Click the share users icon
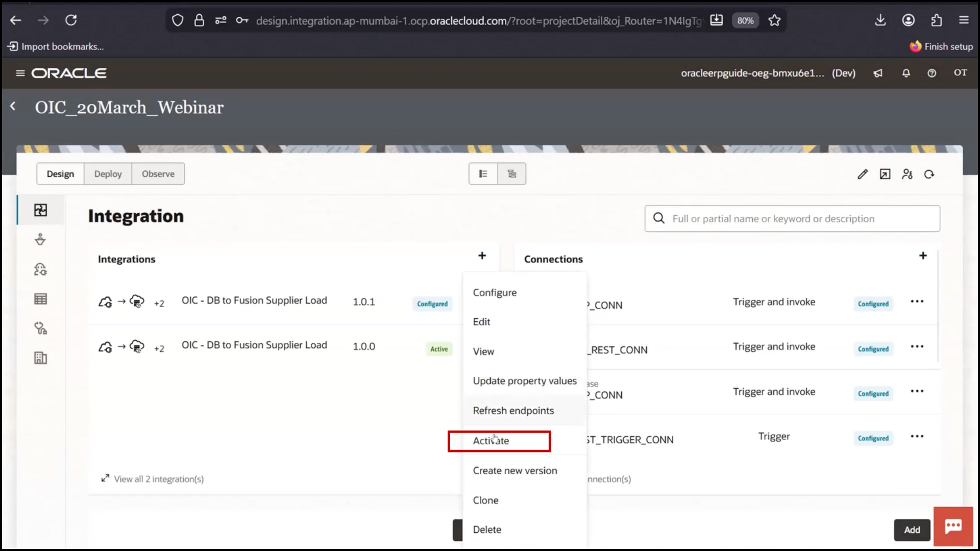The image size is (980, 551). (x=907, y=174)
